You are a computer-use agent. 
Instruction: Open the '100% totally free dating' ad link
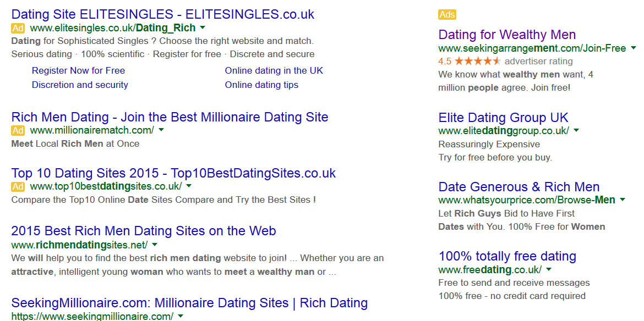tap(507, 256)
